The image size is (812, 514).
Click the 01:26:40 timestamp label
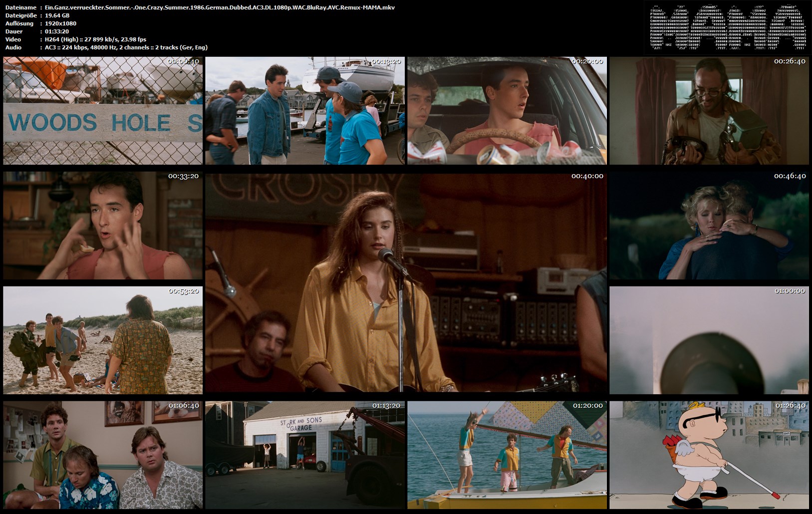point(790,406)
